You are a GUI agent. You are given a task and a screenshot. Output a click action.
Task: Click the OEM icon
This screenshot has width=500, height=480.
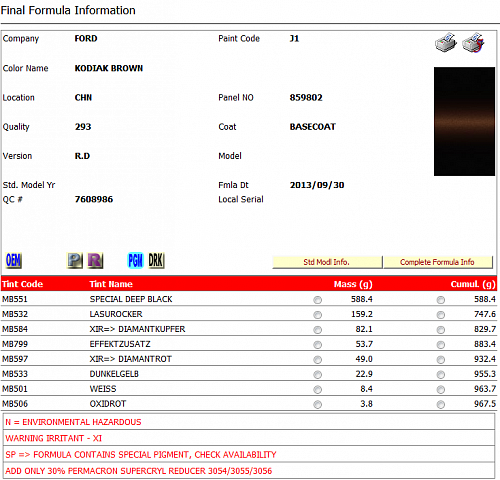click(x=14, y=260)
